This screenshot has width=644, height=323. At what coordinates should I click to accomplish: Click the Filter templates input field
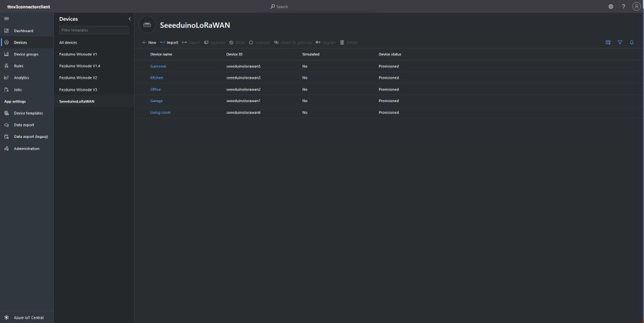point(94,30)
